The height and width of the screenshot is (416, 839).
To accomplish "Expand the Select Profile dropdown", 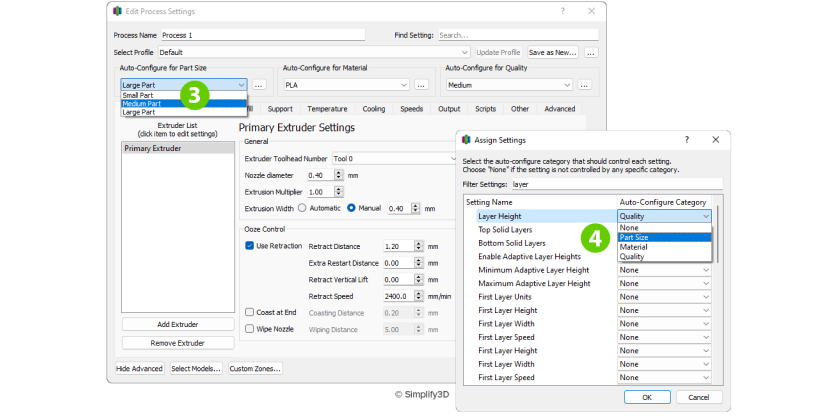I will click(x=465, y=52).
